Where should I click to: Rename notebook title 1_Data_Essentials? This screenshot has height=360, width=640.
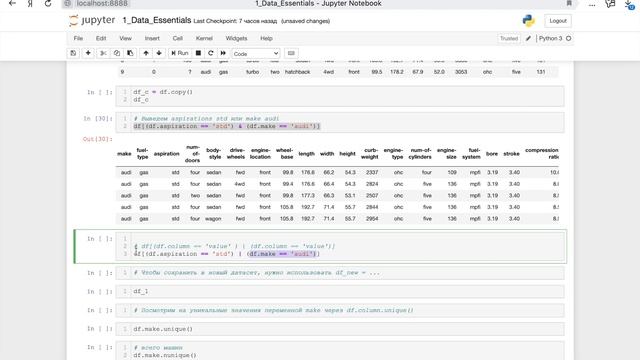coord(157,20)
